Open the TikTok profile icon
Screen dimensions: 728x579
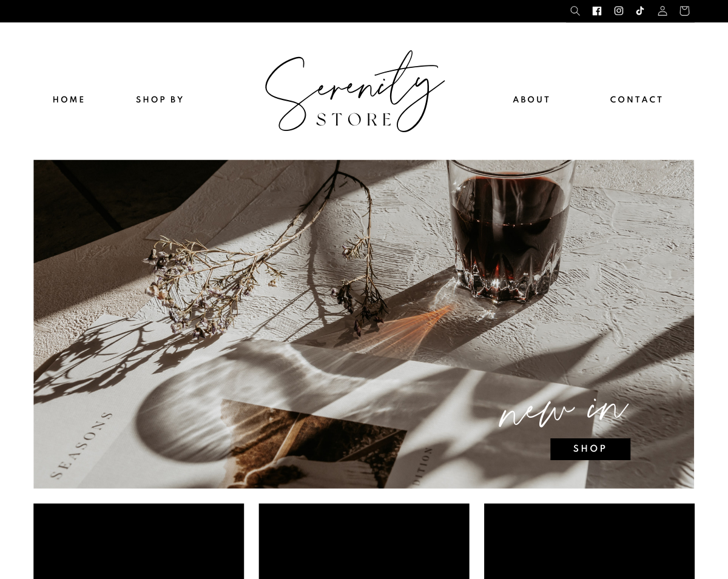point(640,11)
